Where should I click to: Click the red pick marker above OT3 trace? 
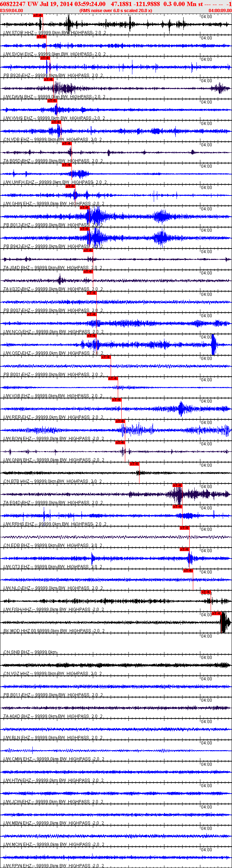pos(184,549)
